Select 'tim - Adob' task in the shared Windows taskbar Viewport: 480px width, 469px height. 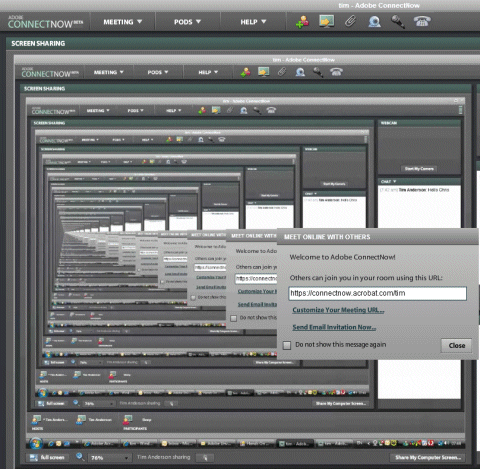click(x=295, y=444)
